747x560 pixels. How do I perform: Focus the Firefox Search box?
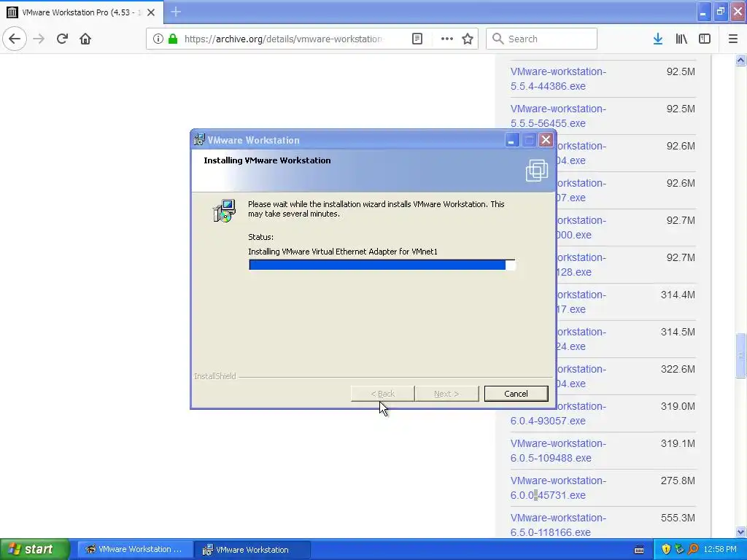click(x=541, y=39)
